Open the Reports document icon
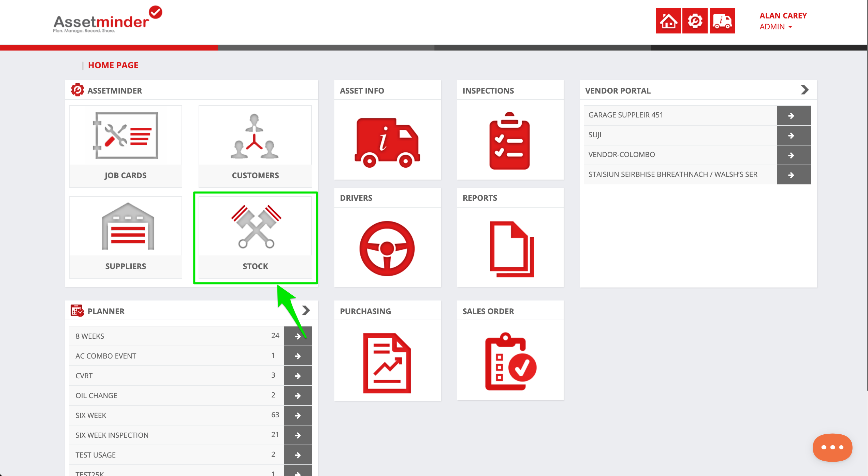The image size is (868, 476). click(x=512, y=249)
